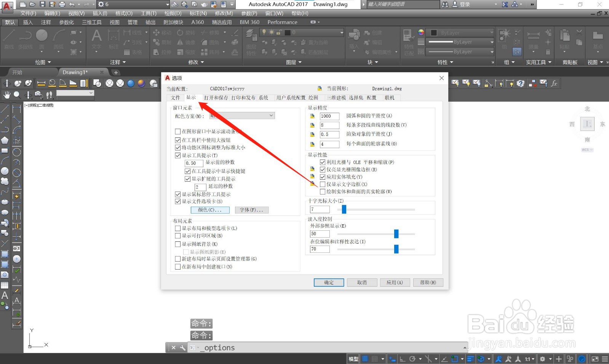Toggle grid display in status bar
The width and height of the screenshot is (609, 364).
point(365,359)
